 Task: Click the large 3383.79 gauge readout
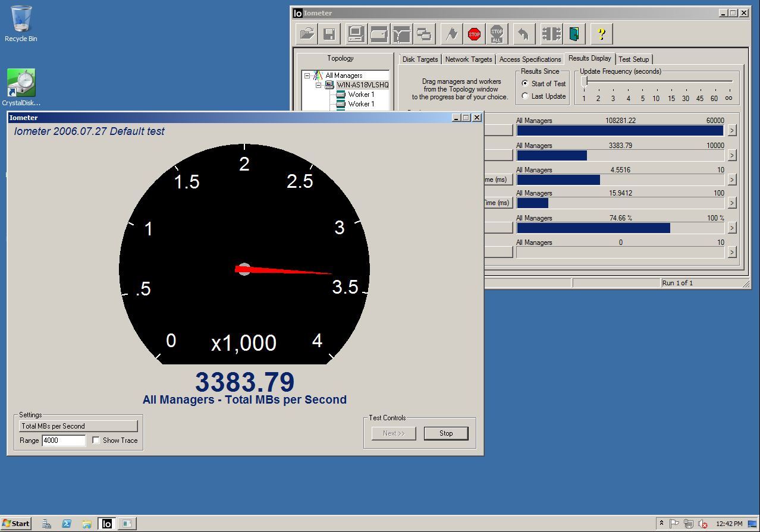pos(244,382)
